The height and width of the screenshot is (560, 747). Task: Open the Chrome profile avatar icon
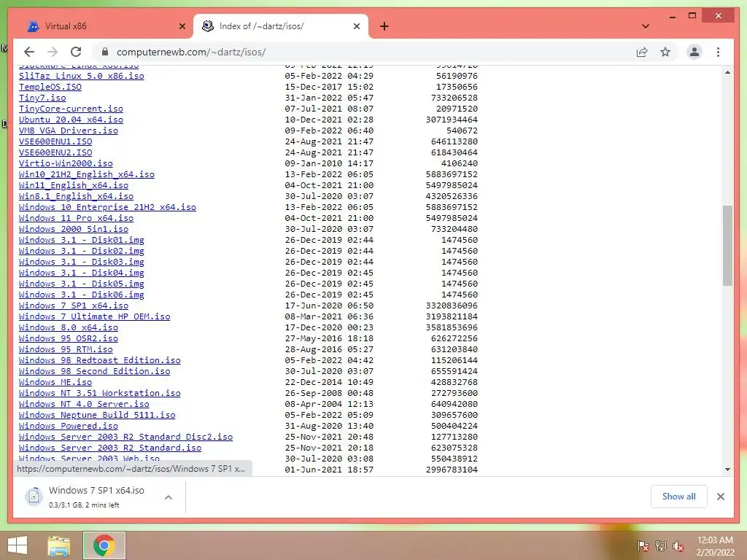click(x=694, y=52)
